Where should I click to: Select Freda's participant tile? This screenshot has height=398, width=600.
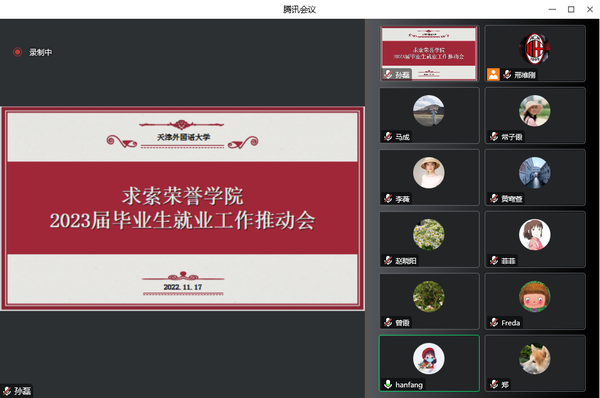(x=535, y=301)
